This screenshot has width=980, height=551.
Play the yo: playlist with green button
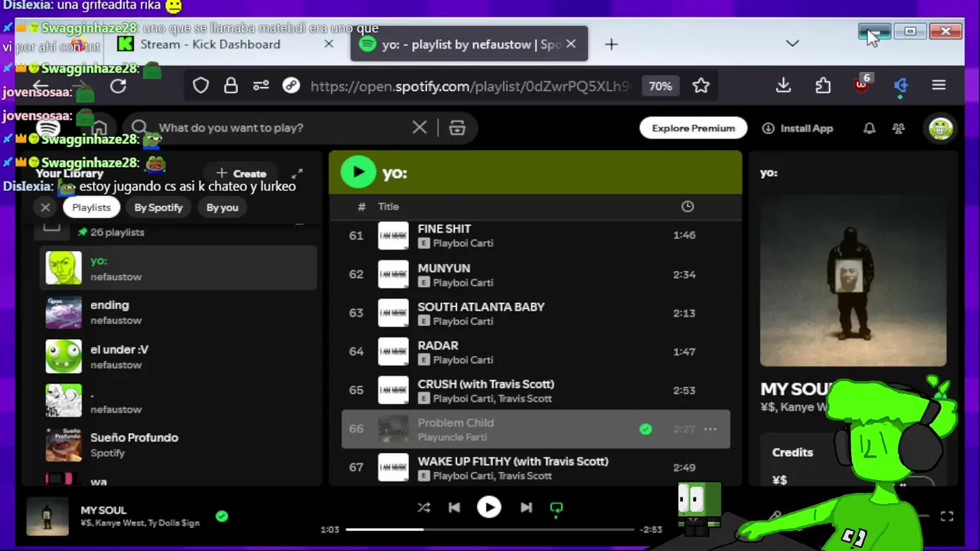click(358, 172)
